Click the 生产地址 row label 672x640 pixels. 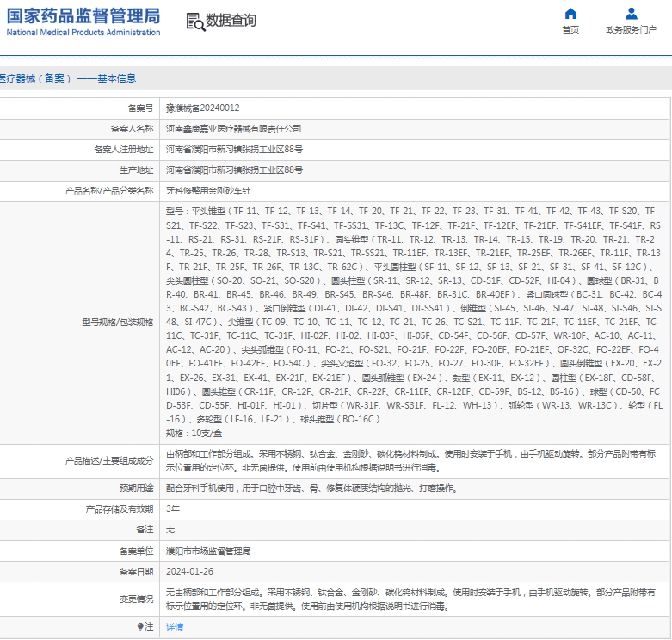[136, 170]
